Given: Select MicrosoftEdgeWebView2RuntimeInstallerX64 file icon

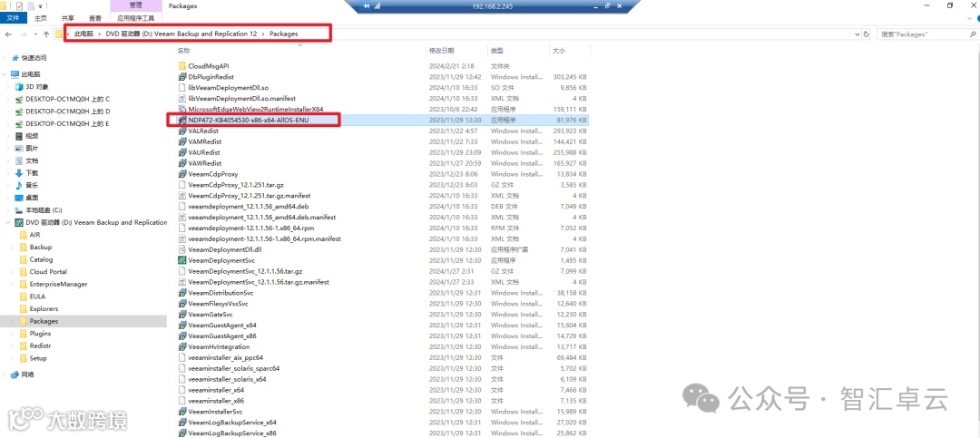Looking at the screenshot, I should (x=181, y=109).
